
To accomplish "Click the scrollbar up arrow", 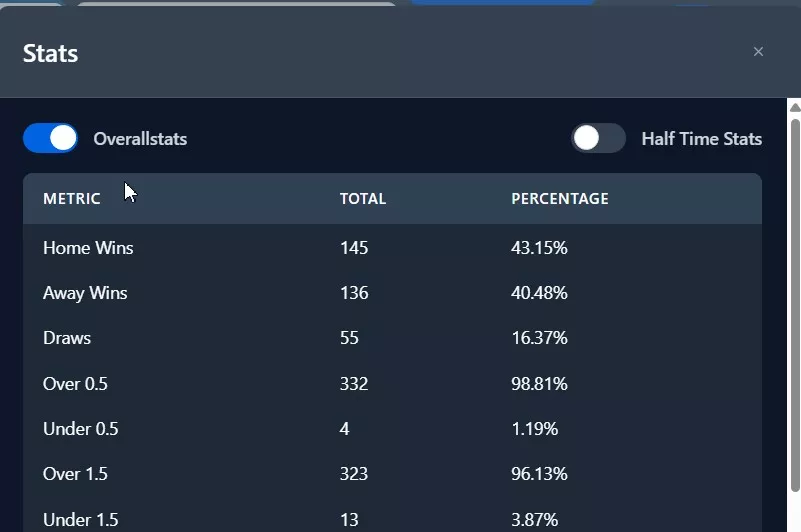I will pos(795,107).
